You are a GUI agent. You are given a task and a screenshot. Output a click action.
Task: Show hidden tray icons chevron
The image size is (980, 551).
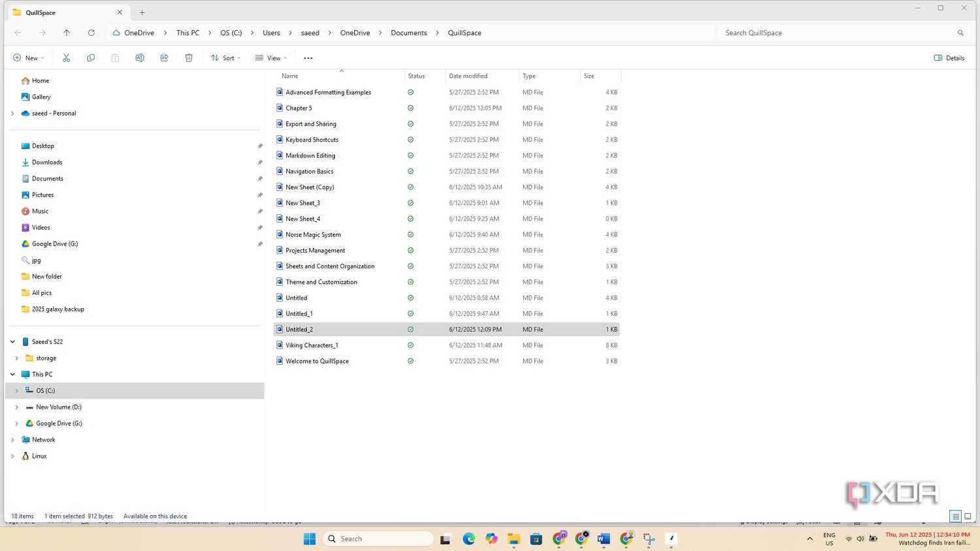(x=810, y=539)
